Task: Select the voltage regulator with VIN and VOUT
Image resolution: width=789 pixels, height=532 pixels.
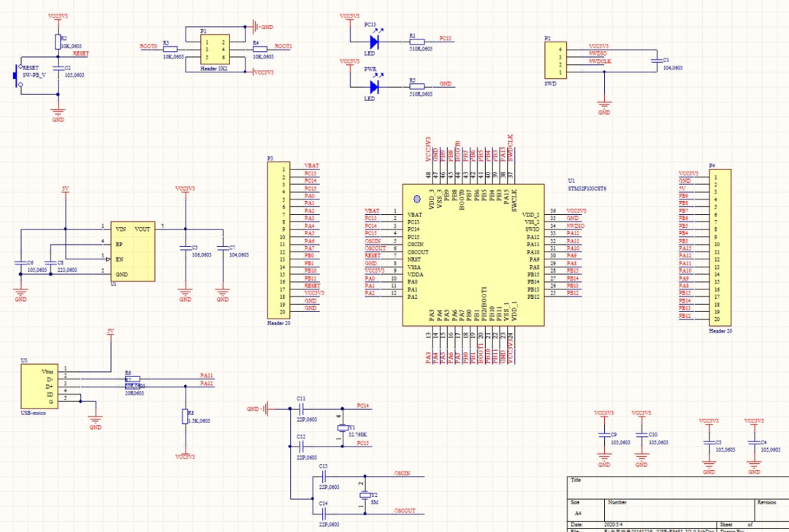Action: (x=131, y=252)
